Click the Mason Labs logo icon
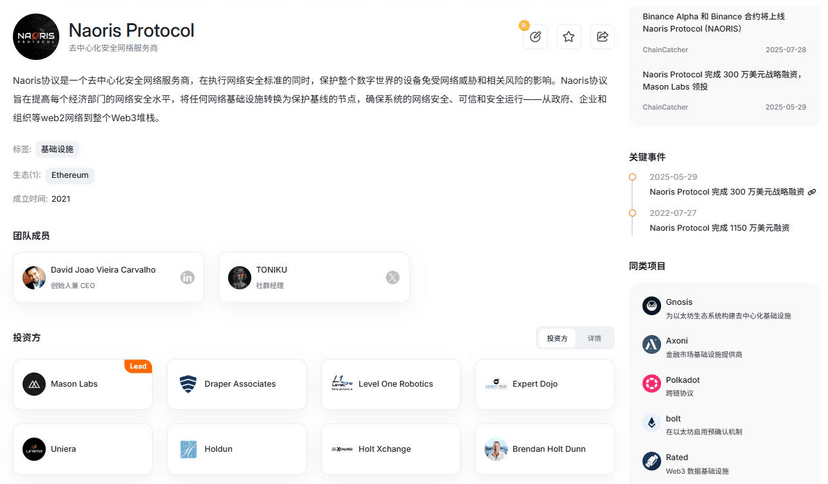This screenshot has height=484, width=828. (x=34, y=384)
